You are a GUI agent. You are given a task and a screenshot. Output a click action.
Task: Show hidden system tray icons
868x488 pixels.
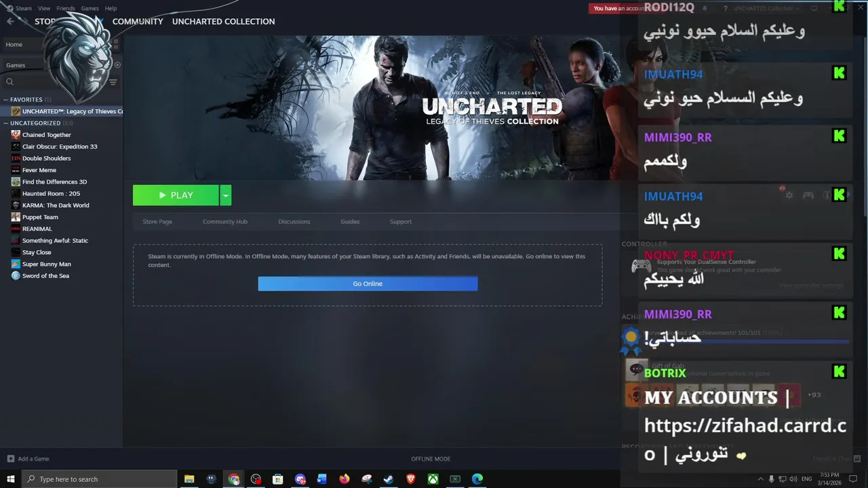click(760, 479)
